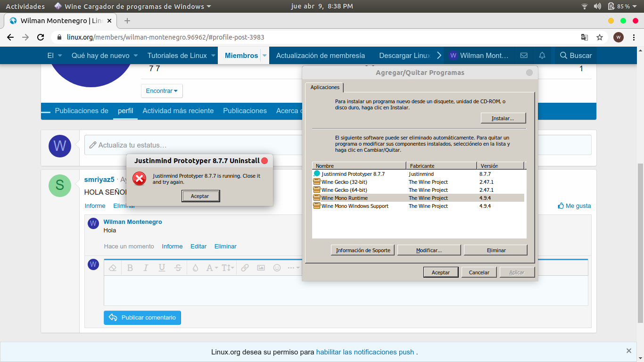Bookmark this page with star icon

[600, 37]
